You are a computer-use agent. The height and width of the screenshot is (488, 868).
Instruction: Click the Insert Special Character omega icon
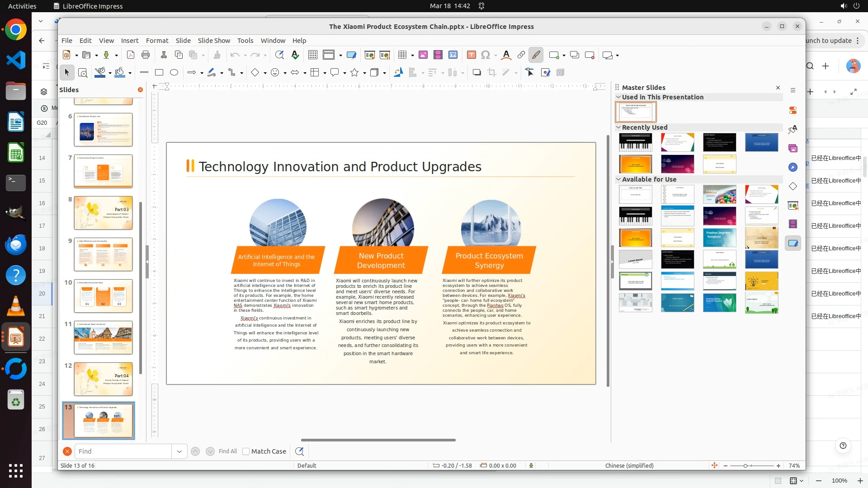click(486, 55)
